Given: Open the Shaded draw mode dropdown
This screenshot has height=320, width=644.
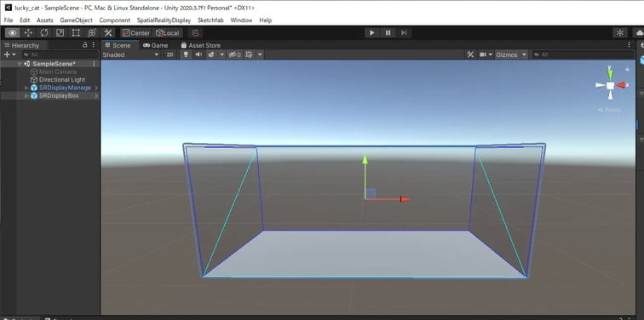Looking at the screenshot, I should [130, 54].
